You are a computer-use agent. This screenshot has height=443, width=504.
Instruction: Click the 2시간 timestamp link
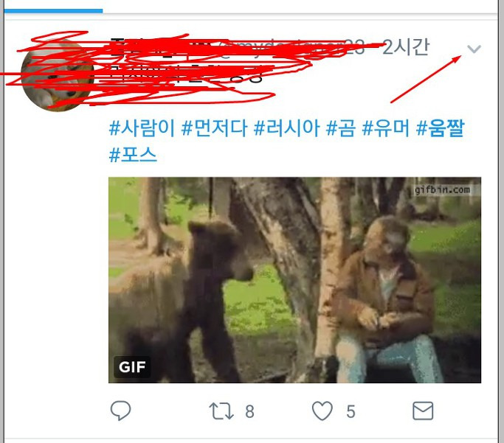[406, 47]
